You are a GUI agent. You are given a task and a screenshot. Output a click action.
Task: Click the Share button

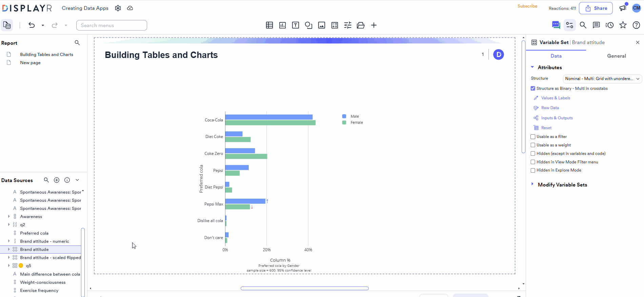pyautogui.click(x=596, y=8)
